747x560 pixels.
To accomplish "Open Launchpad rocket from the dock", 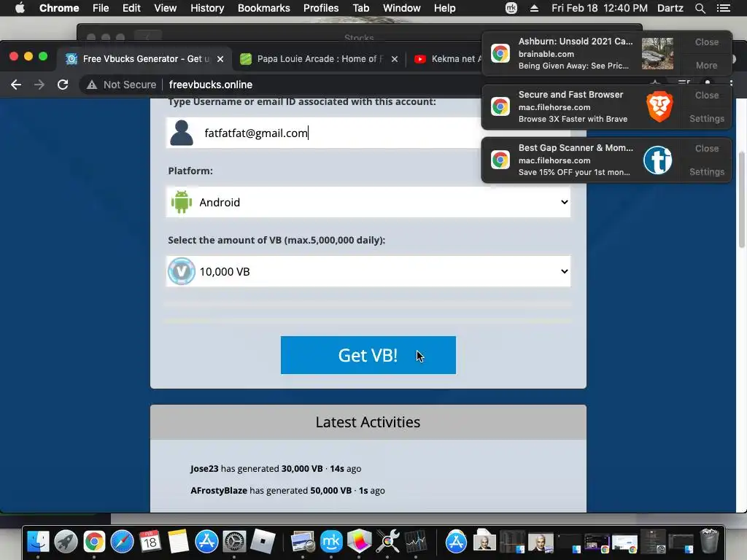I will 66,542.
